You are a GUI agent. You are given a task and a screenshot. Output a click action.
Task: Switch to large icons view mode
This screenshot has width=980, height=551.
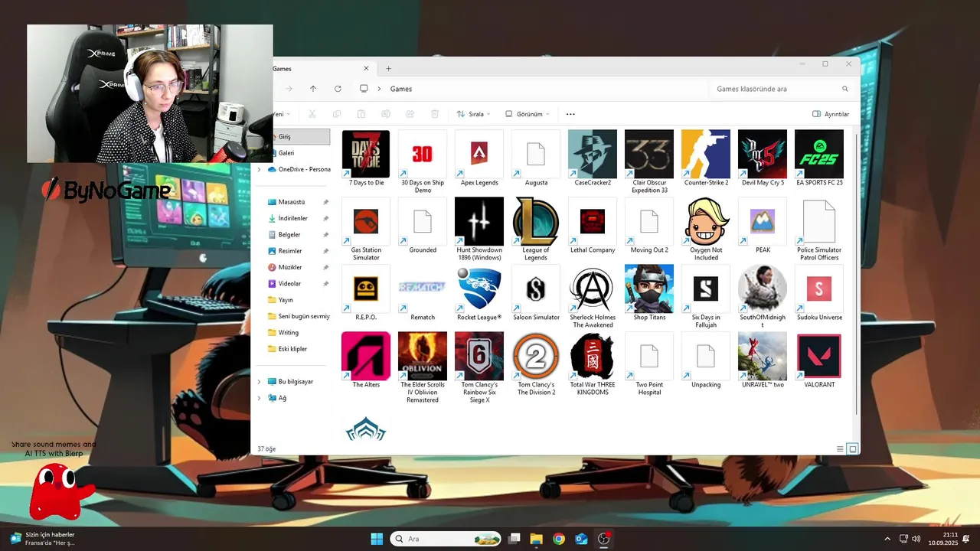click(x=853, y=448)
